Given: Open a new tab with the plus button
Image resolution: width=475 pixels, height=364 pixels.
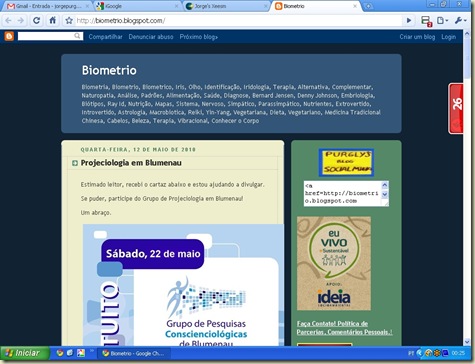Looking at the screenshot, I should coord(368,6).
